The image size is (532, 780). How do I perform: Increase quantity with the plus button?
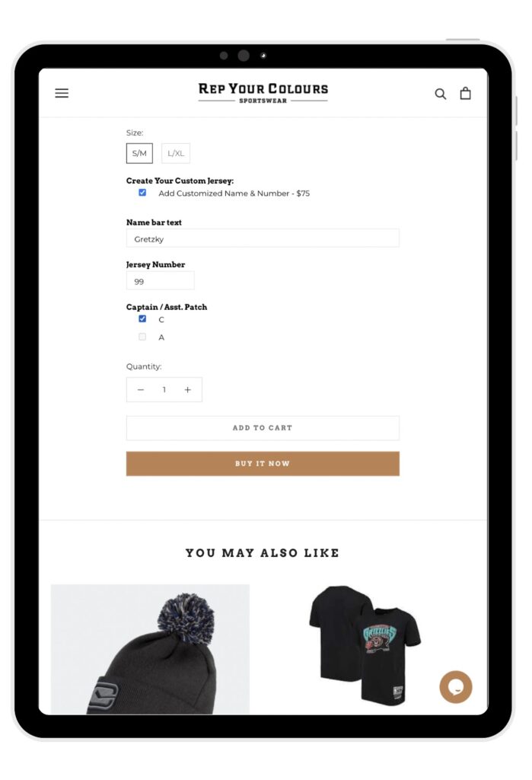tap(187, 389)
